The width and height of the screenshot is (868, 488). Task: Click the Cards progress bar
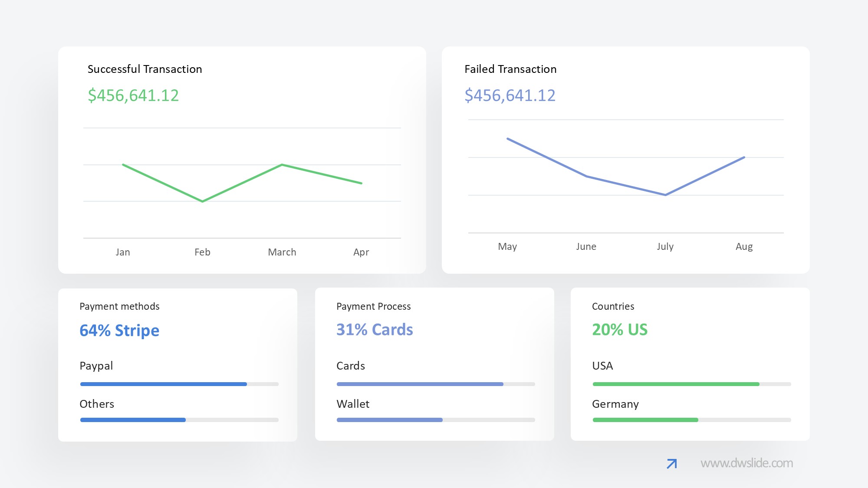pos(436,384)
